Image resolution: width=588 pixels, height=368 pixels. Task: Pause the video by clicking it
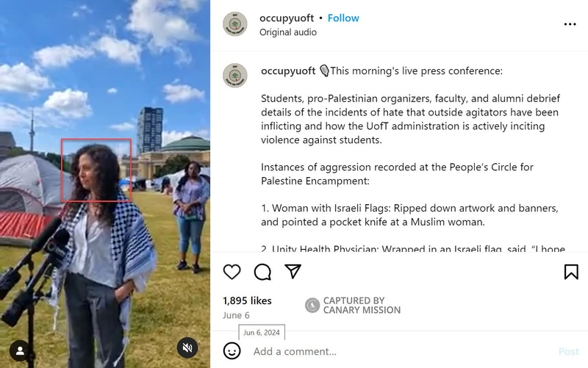tap(105, 184)
